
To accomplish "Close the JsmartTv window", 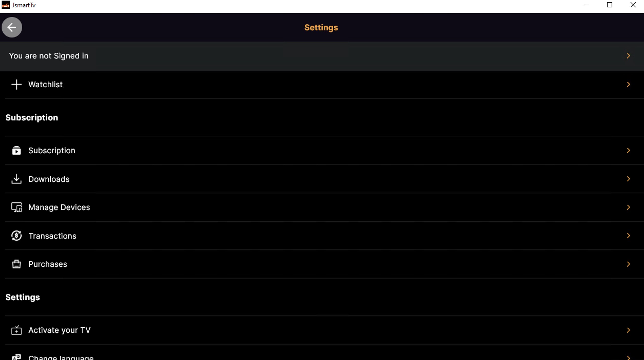I will point(633,5).
